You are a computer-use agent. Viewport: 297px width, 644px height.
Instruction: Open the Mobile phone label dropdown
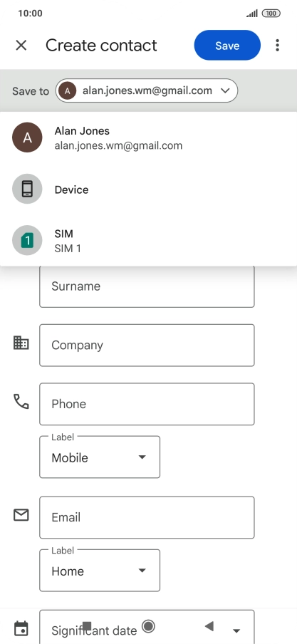(x=100, y=457)
